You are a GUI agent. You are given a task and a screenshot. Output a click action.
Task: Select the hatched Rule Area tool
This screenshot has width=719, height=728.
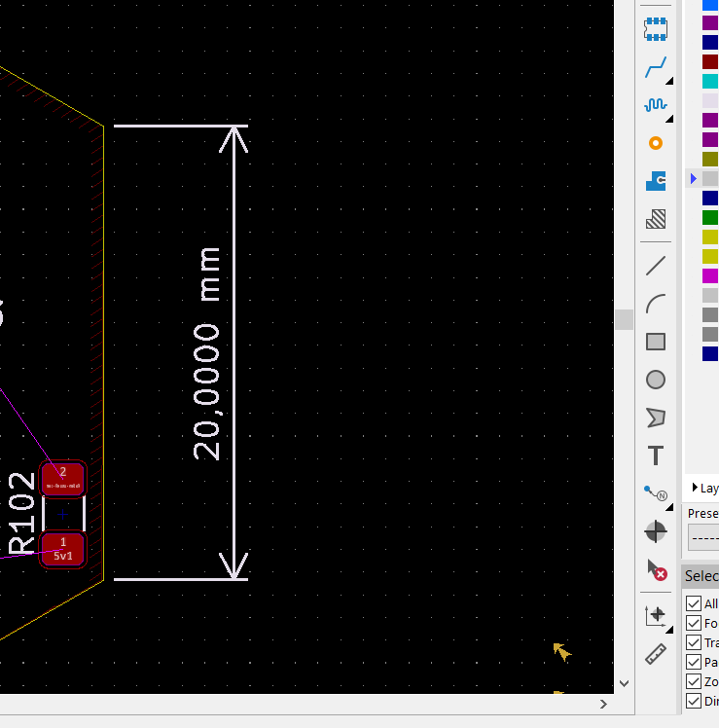[x=656, y=219]
